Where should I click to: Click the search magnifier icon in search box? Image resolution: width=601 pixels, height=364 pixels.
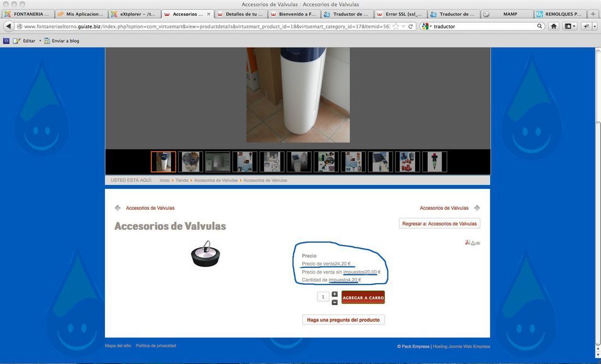(x=539, y=26)
